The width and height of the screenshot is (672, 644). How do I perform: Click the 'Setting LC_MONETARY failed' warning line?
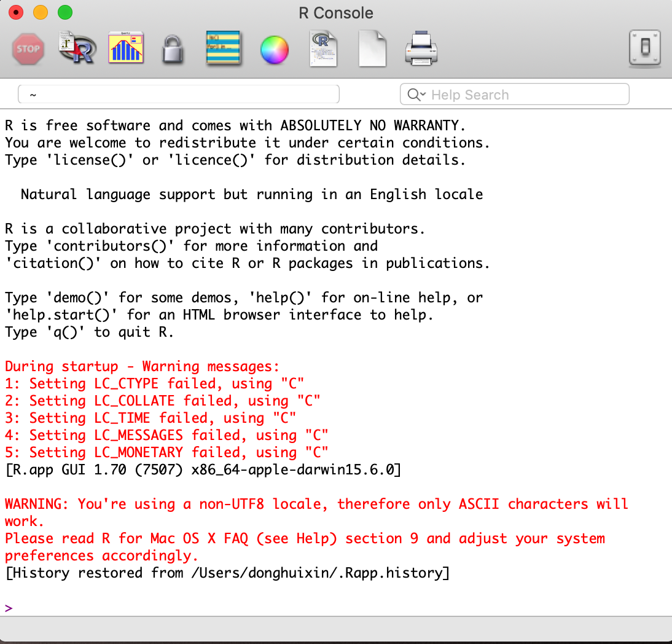coord(166,452)
